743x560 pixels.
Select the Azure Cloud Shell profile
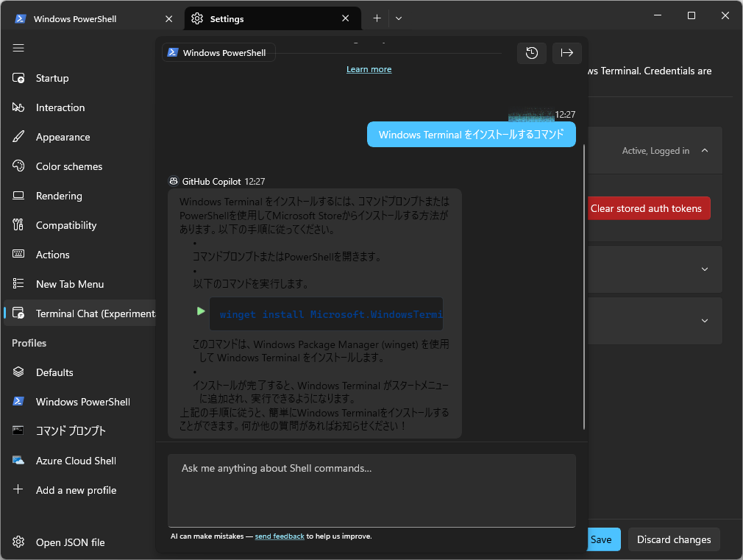tap(75, 461)
